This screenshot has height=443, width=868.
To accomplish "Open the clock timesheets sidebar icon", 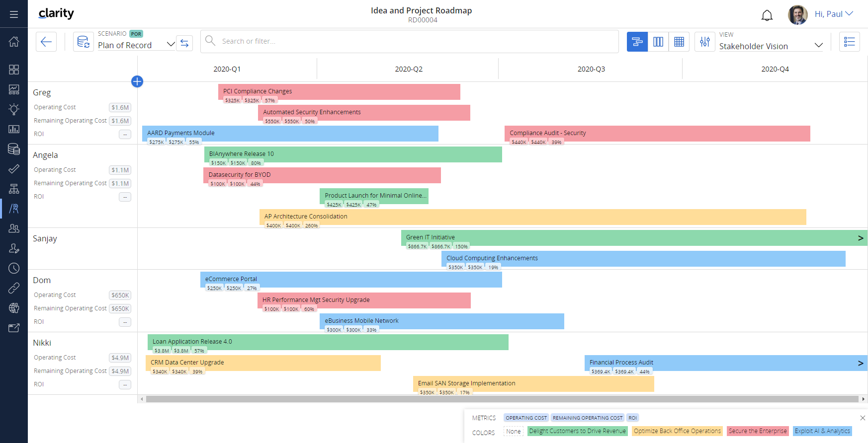I will coord(14,268).
